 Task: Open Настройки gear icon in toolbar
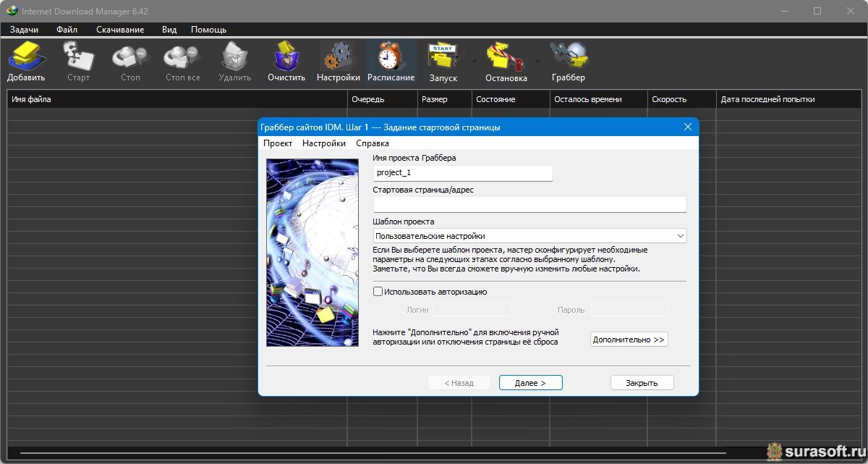[338, 58]
